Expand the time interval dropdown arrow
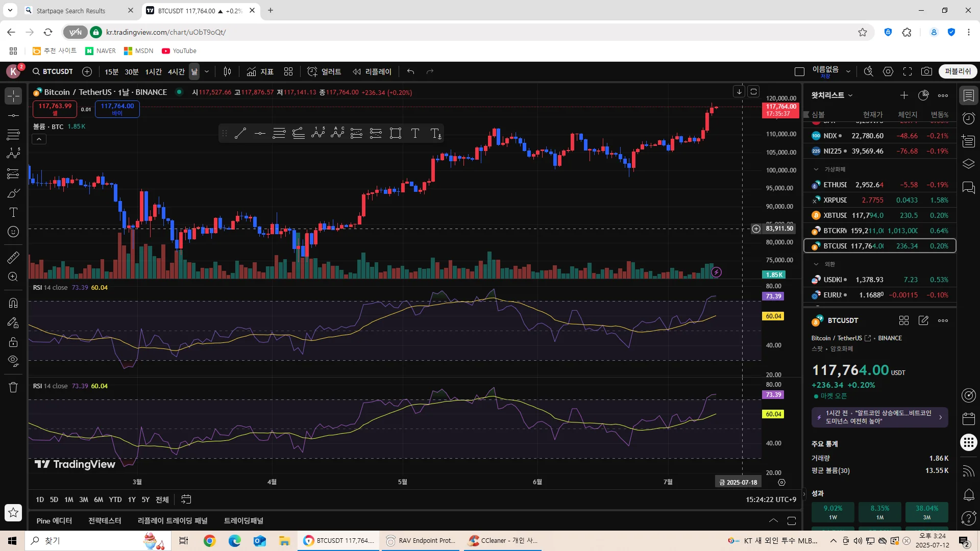The width and height of the screenshot is (980, 551). pos(207,71)
